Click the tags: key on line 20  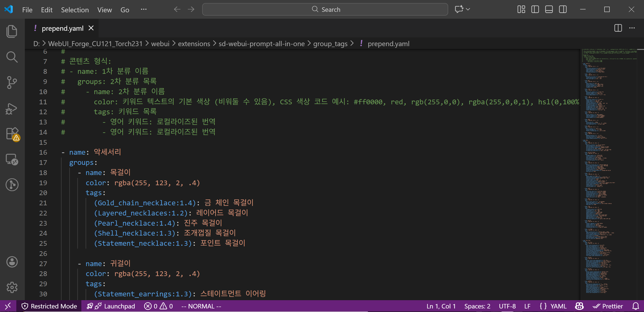click(x=96, y=193)
